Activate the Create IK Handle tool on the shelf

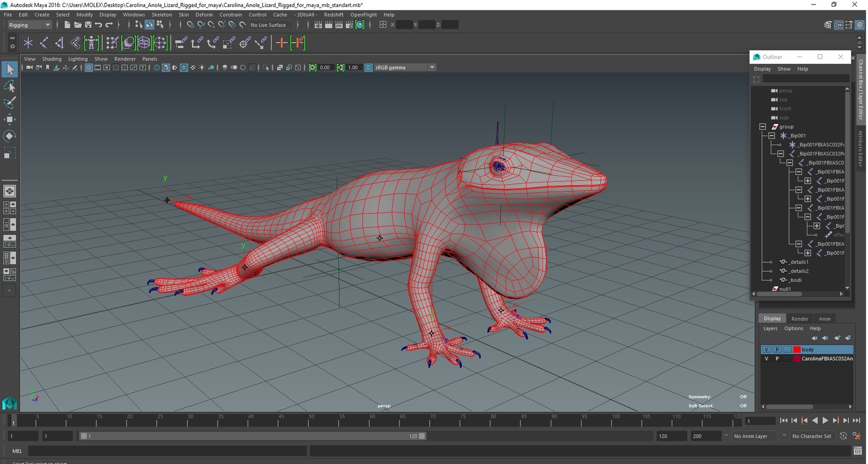click(x=60, y=43)
